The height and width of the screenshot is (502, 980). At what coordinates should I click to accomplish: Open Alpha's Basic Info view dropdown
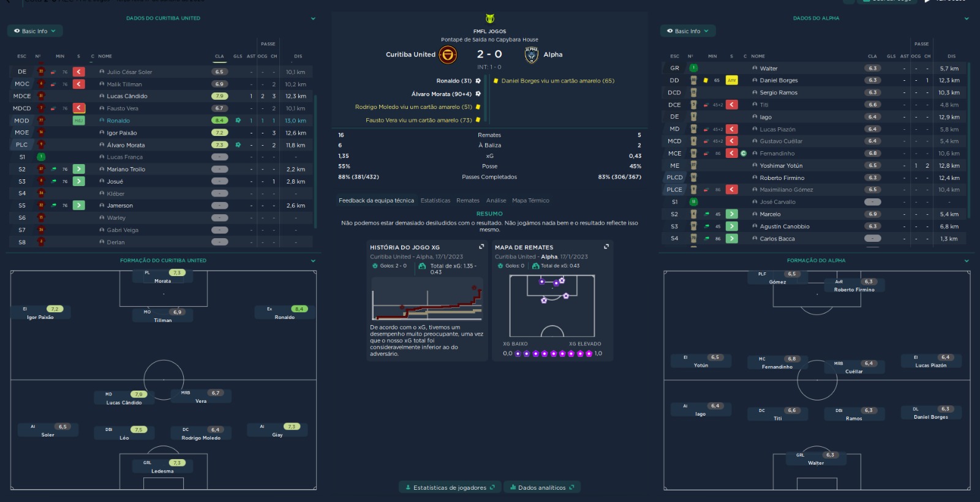click(688, 31)
